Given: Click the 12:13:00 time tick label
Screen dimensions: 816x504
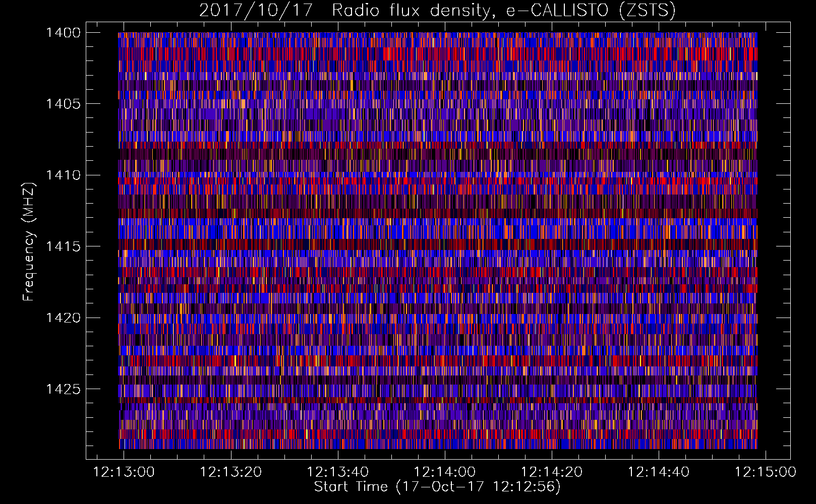Looking at the screenshot, I should (124, 472).
